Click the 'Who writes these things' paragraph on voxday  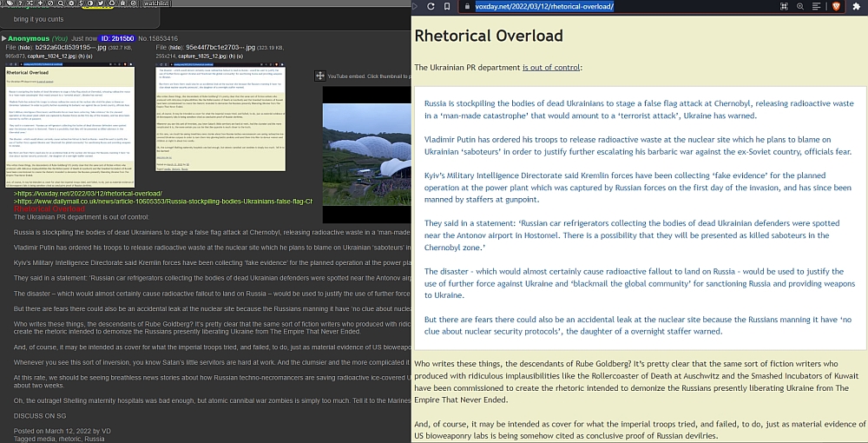click(636, 381)
